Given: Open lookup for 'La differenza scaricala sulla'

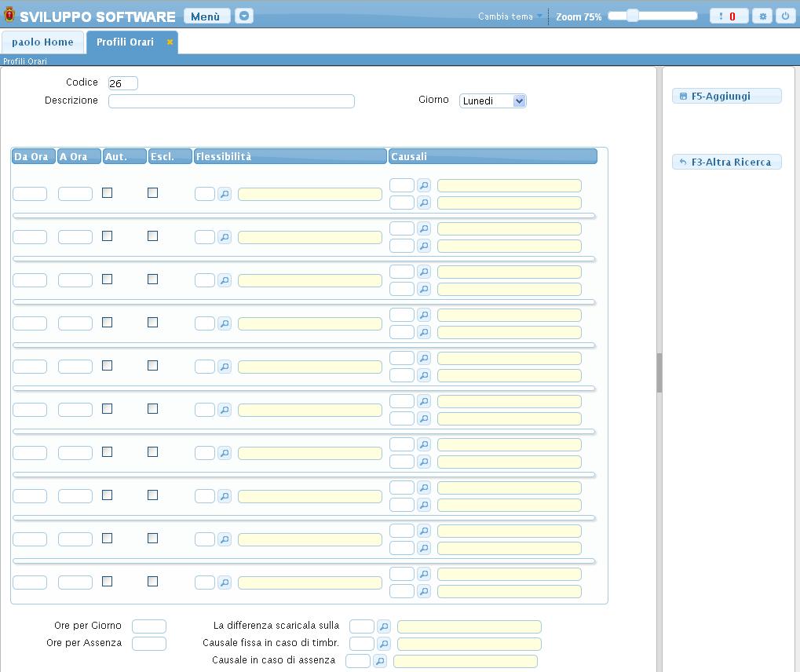Looking at the screenshot, I should tap(384, 626).
